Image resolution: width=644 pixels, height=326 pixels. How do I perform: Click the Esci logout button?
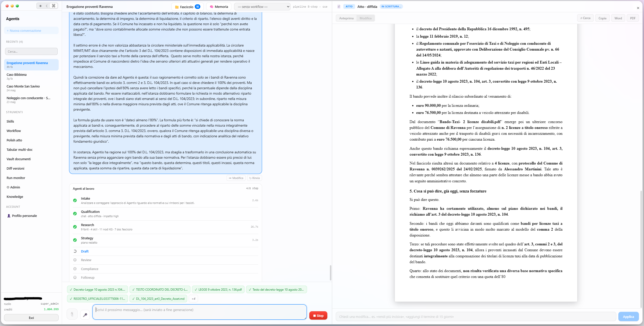31,318
